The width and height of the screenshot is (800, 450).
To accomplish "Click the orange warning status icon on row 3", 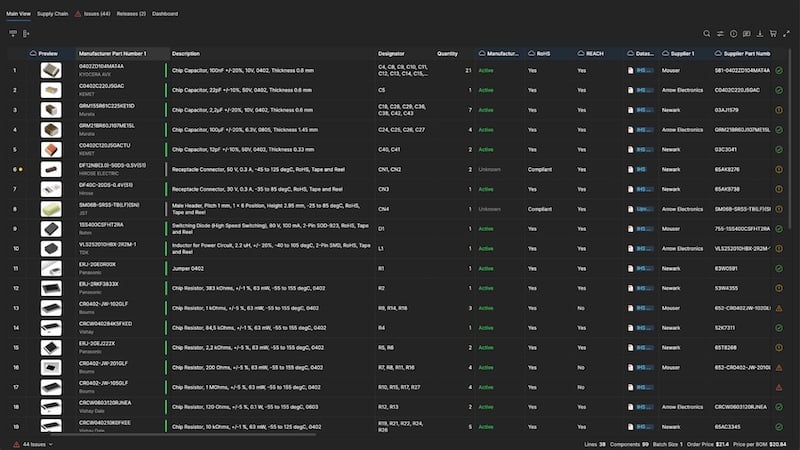I will pos(779,110).
